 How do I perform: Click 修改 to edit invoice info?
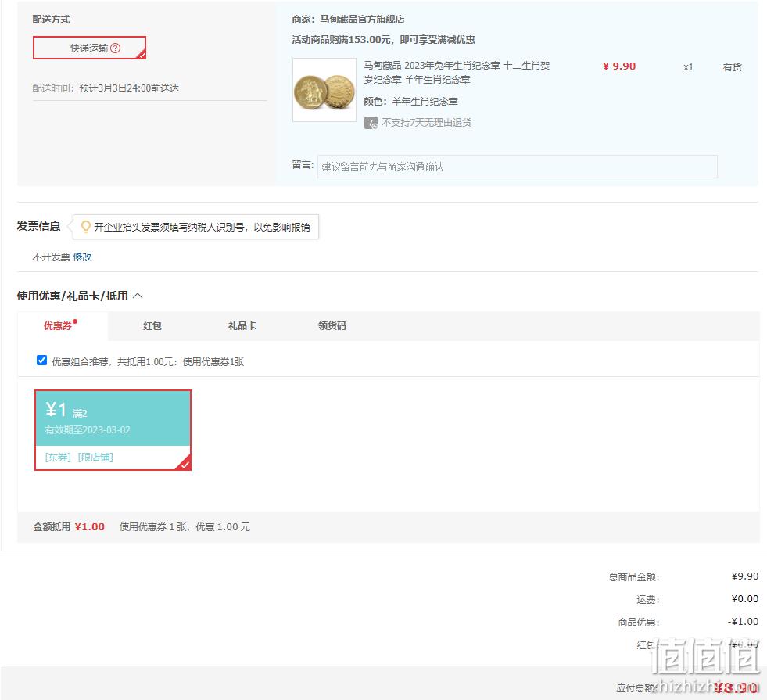82,257
